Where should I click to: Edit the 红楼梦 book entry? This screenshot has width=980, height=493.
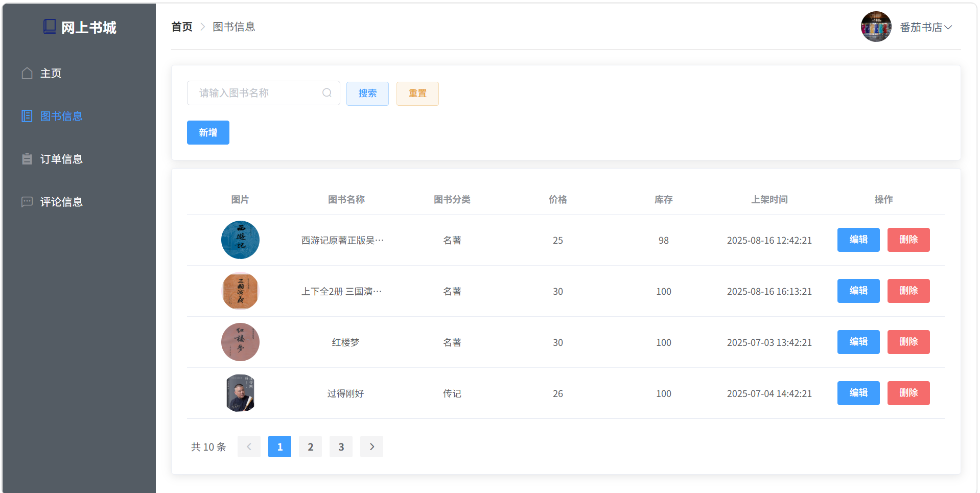coord(858,342)
